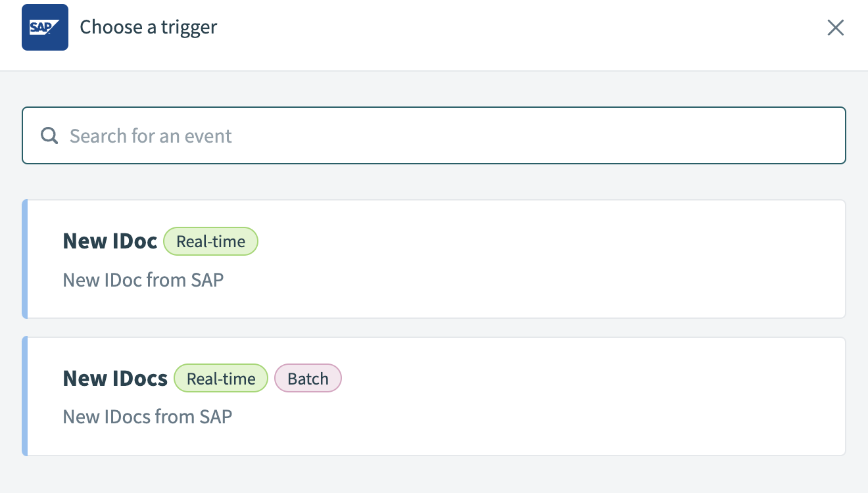Click the bold New IDoc title
Image resolution: width=868 pixels, height=493 pixels.
(x=110, y=241)
